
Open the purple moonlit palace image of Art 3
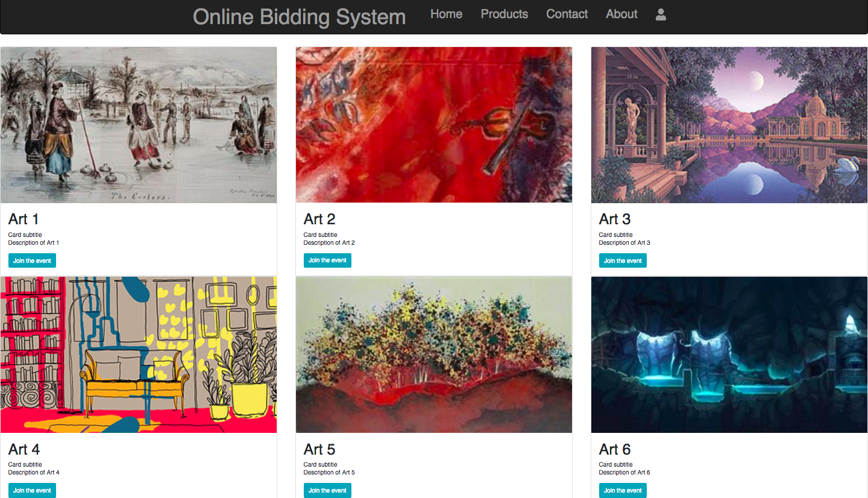729,125
